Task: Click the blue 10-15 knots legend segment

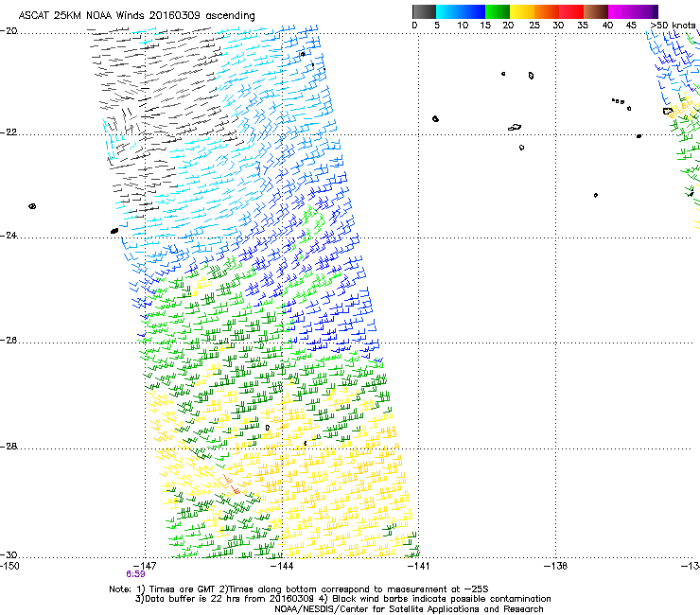Action: click(473, 11)
